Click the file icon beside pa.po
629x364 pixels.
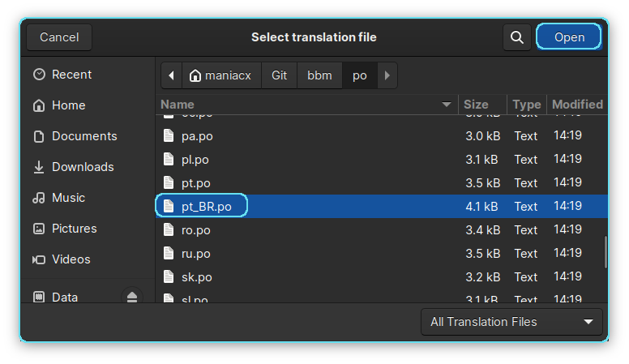[x=169, y=136]
